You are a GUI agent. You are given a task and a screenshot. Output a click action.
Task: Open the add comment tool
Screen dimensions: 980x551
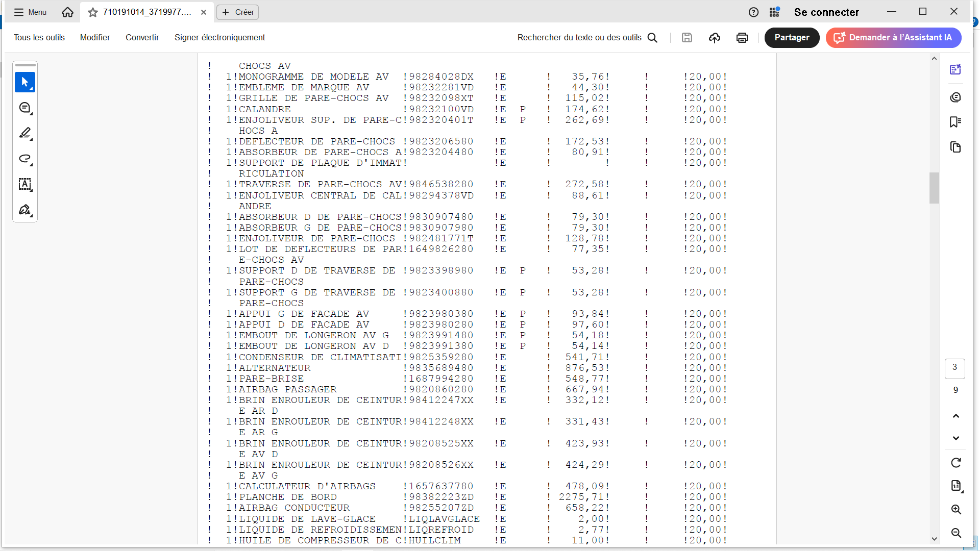[24, 108]
